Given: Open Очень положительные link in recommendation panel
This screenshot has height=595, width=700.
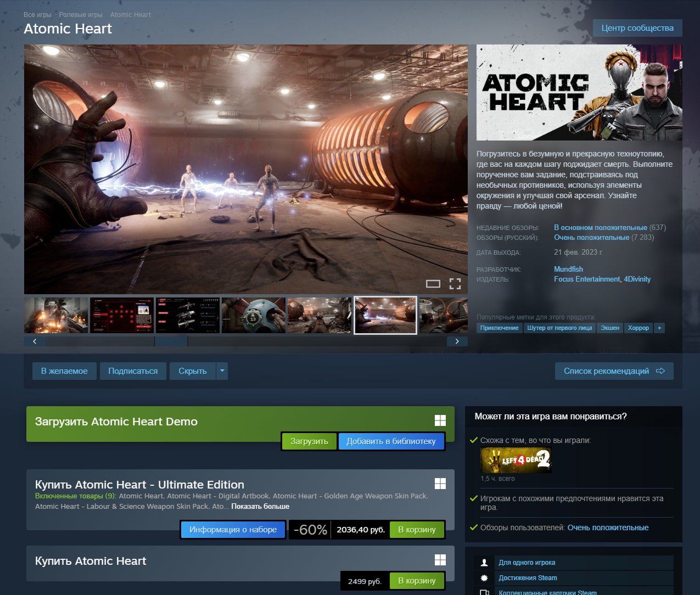Looking at the screenshot, I should [x=608, y=527].
